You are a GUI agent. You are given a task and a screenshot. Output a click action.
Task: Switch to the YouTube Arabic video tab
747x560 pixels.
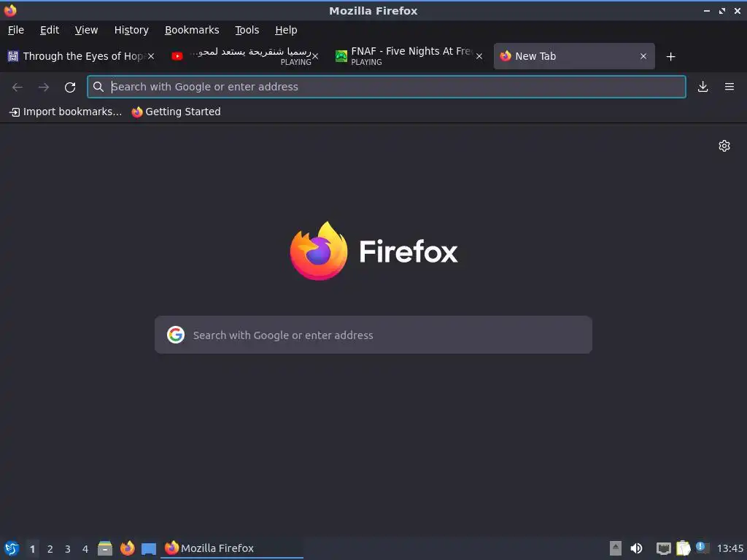pyautogui.click(x=245, y=56)
